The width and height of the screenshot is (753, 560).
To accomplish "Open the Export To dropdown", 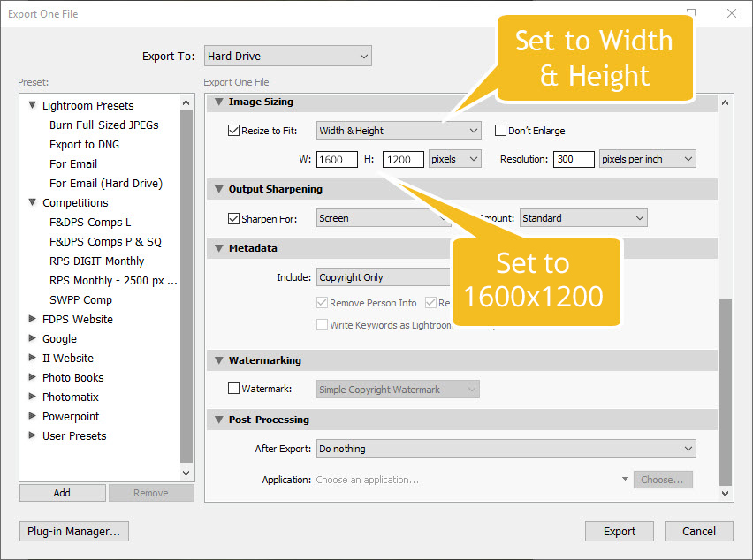I will [x=287, y=57].
